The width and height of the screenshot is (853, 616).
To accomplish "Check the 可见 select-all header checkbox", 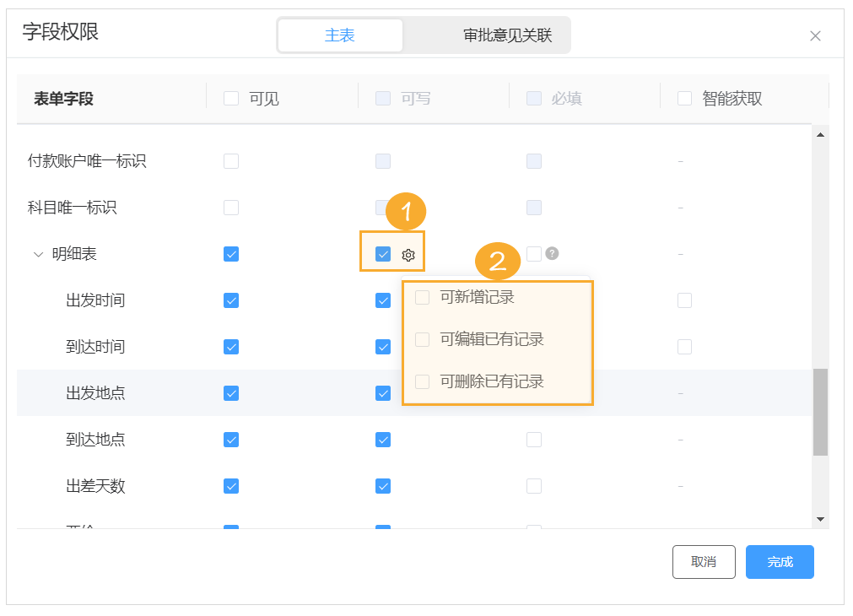I will click(x=230, y=98).
